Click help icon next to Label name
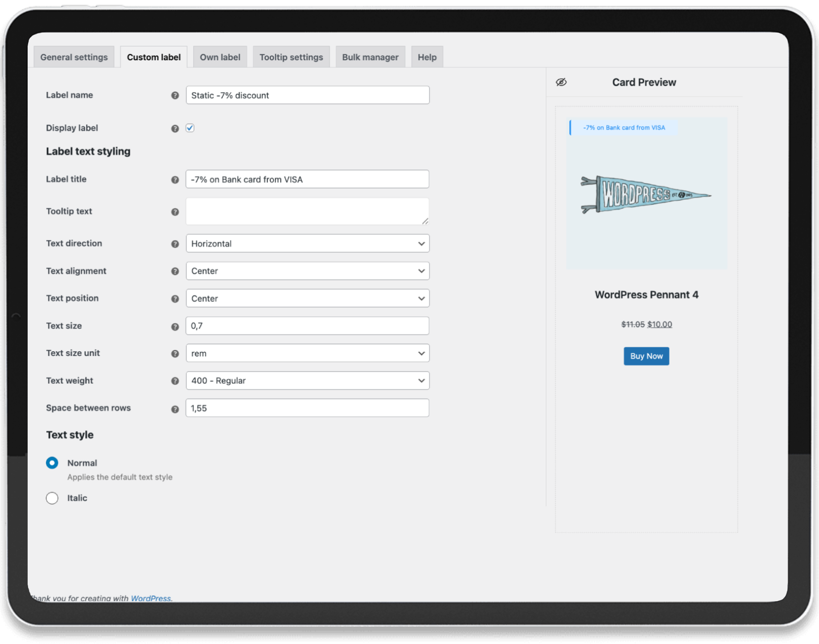 tap(175, 95)
